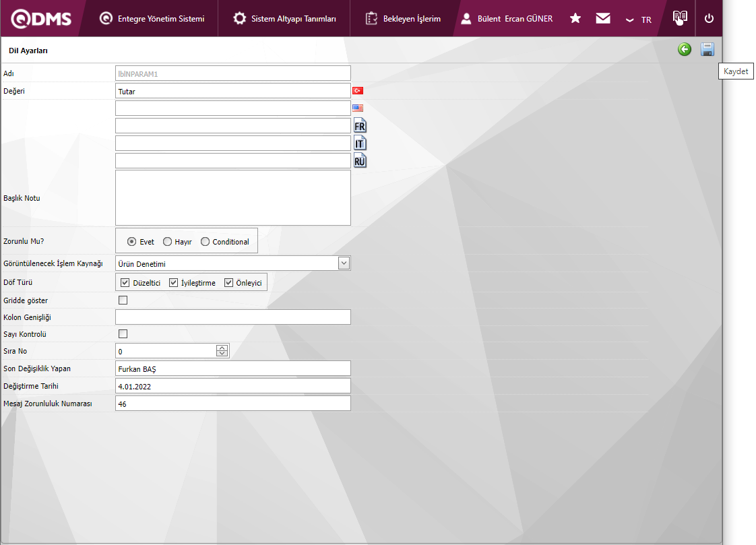Screen dimensions: 756x545
Task: Click the French value input field
Action: pyautogui.click(x=233, y=126)
